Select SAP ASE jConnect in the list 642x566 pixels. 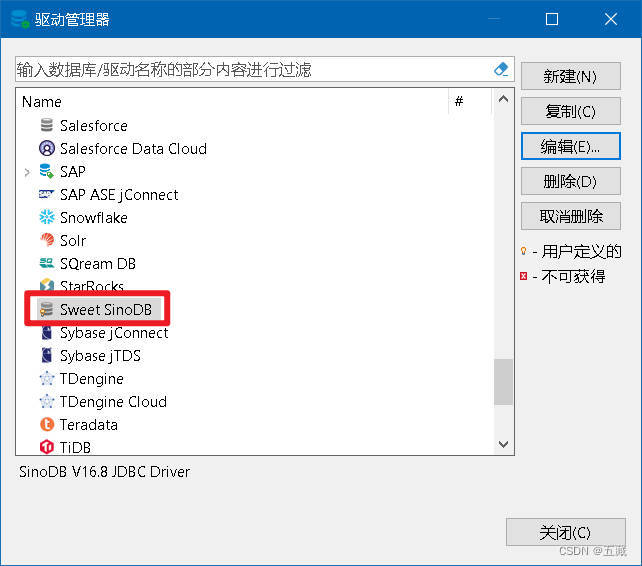[x=119, y=195]
